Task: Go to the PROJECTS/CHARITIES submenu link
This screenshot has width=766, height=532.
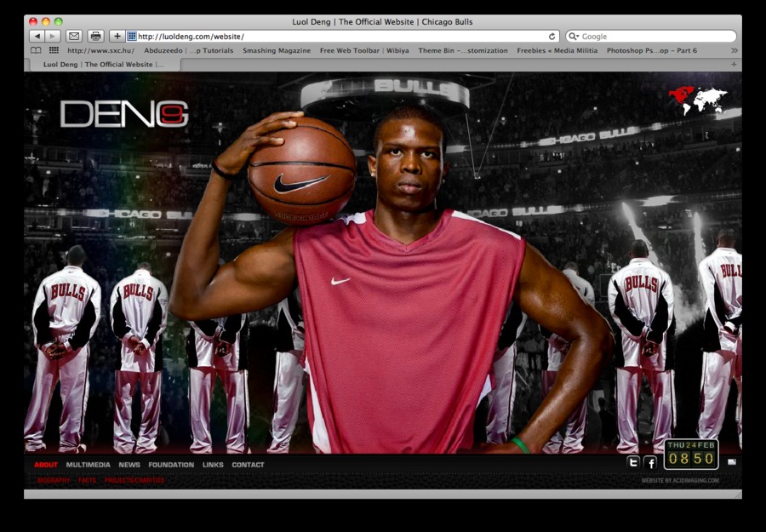Action: coord(134,480)
